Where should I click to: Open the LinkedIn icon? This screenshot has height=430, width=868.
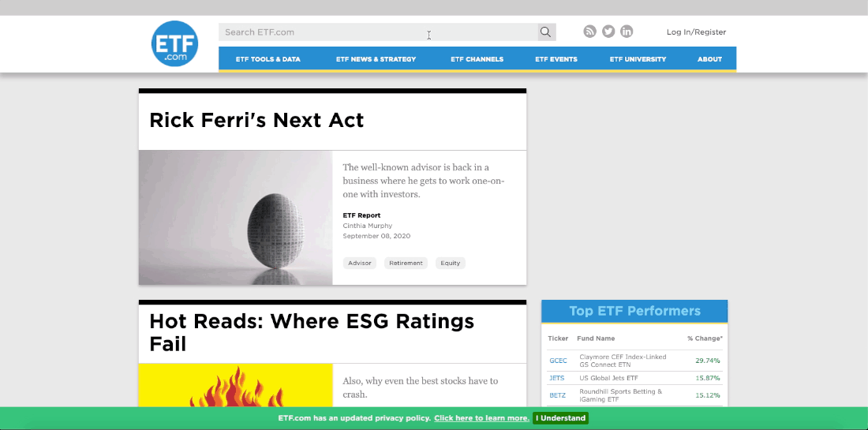[627, 32]
